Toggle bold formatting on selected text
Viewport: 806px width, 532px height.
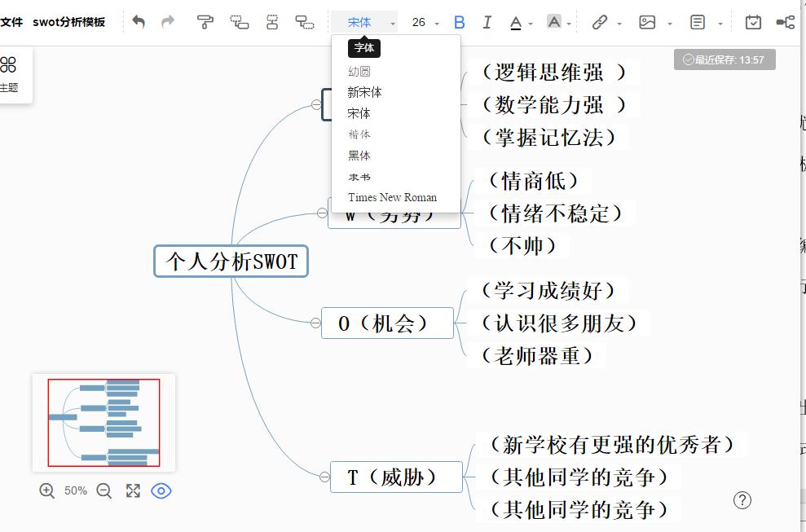pyautogui.click(x=459, y=22)
